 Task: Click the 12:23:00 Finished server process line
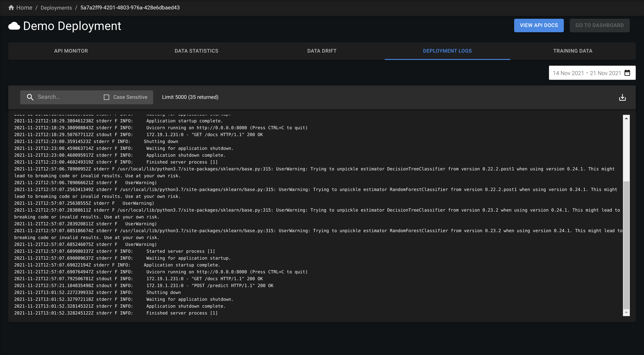point(116,162)
